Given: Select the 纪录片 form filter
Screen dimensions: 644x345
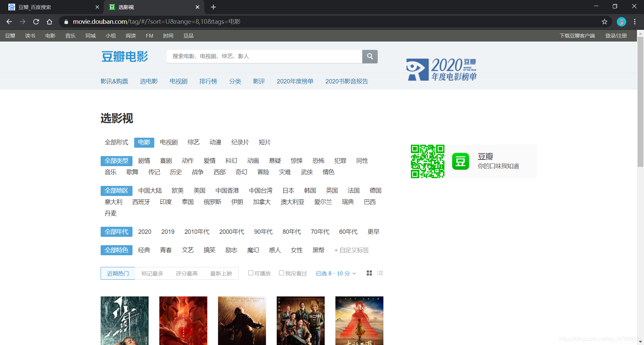Looking at the screenshot, I should pos(240,142).
